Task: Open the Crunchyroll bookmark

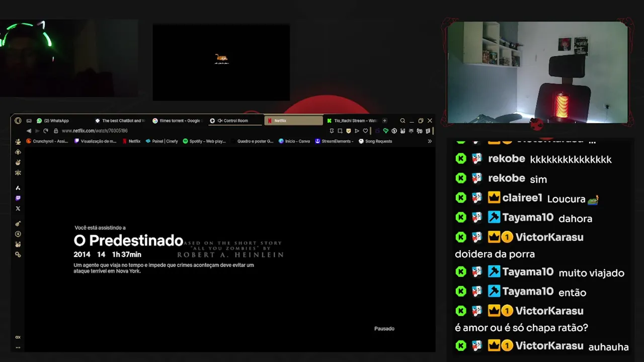Action: (47, 141)
